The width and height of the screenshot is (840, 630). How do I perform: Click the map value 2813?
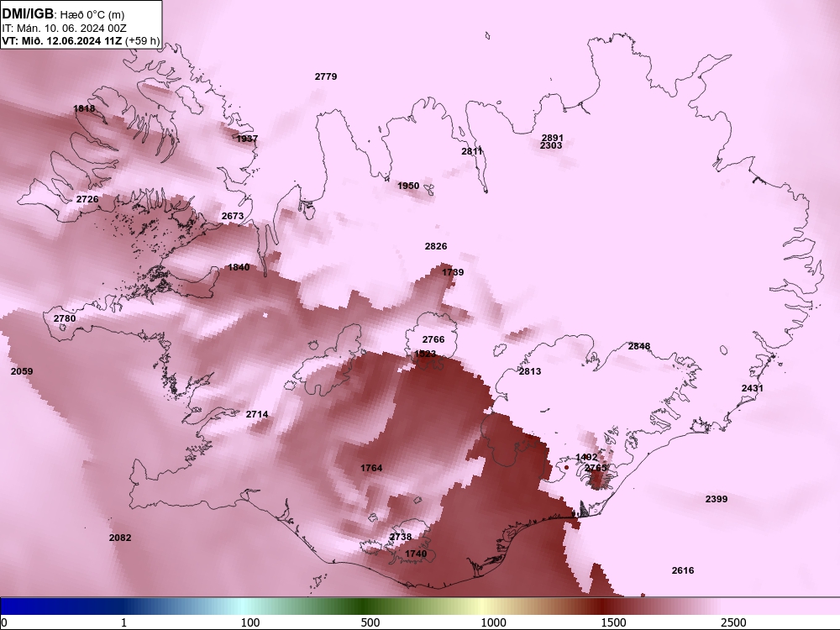click(x=530, y=371)
